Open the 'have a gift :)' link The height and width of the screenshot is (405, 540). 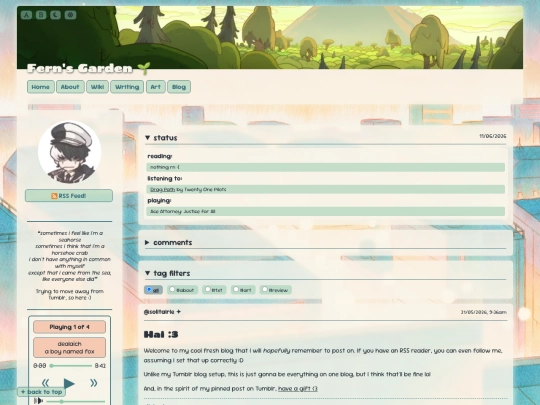tap(298, 388)
